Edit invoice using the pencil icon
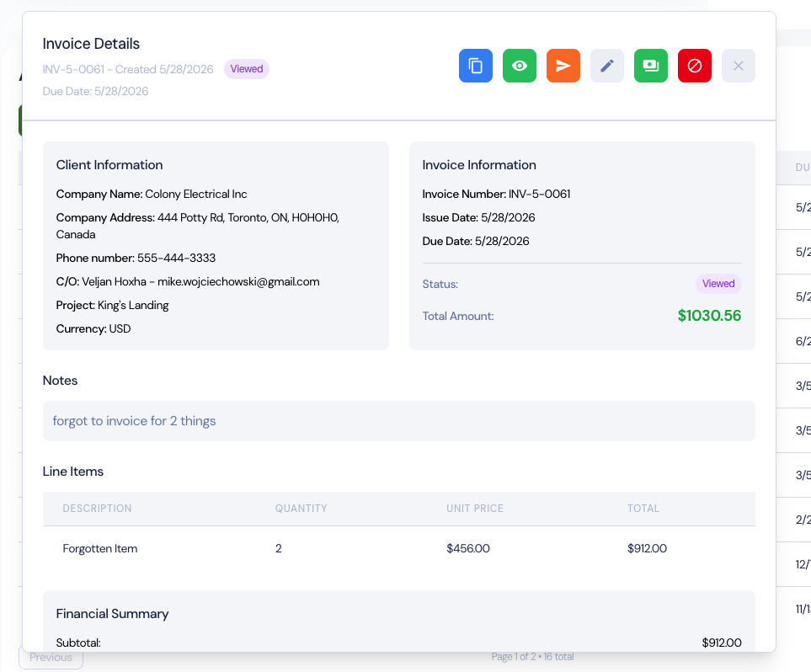 pos(606,66)
